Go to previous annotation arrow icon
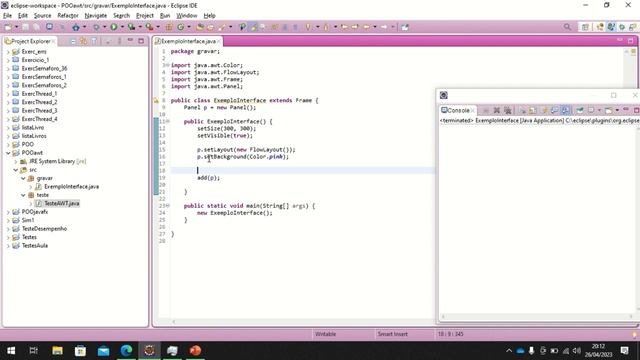 (326, 27)
